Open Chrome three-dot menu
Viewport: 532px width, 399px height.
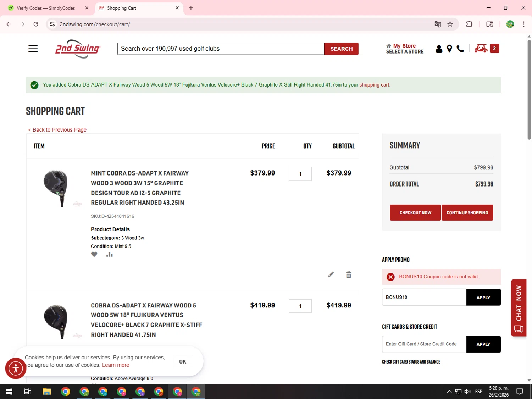[x=523, y=24]
